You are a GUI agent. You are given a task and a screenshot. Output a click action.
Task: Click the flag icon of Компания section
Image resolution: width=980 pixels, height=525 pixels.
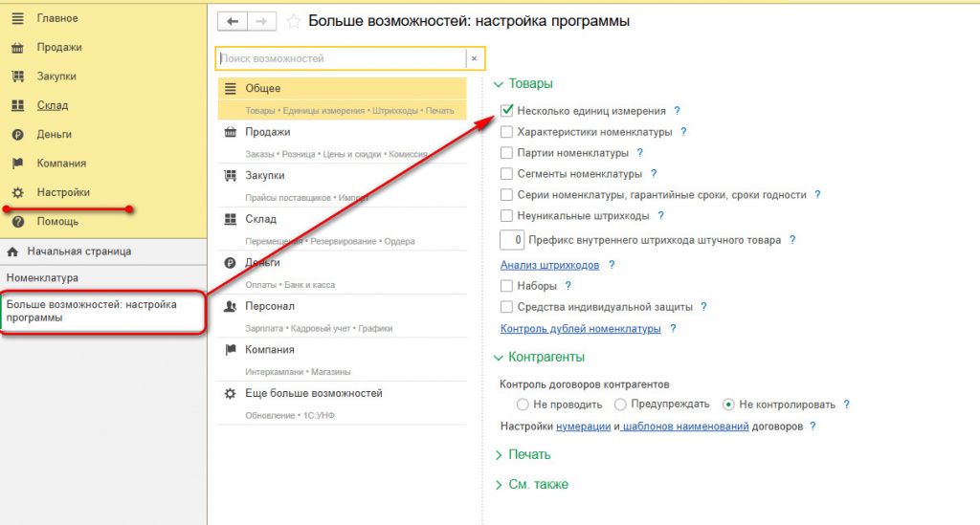[230, 350]
